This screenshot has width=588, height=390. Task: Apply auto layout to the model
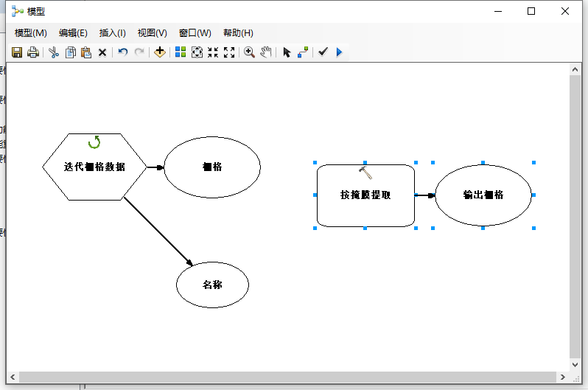point(181,52)
